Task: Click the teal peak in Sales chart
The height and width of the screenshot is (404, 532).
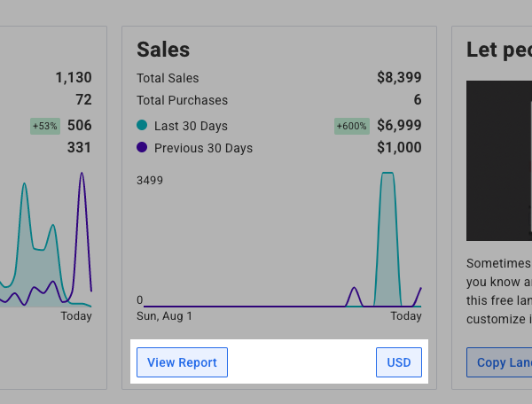Action: [x=387, y=177]
